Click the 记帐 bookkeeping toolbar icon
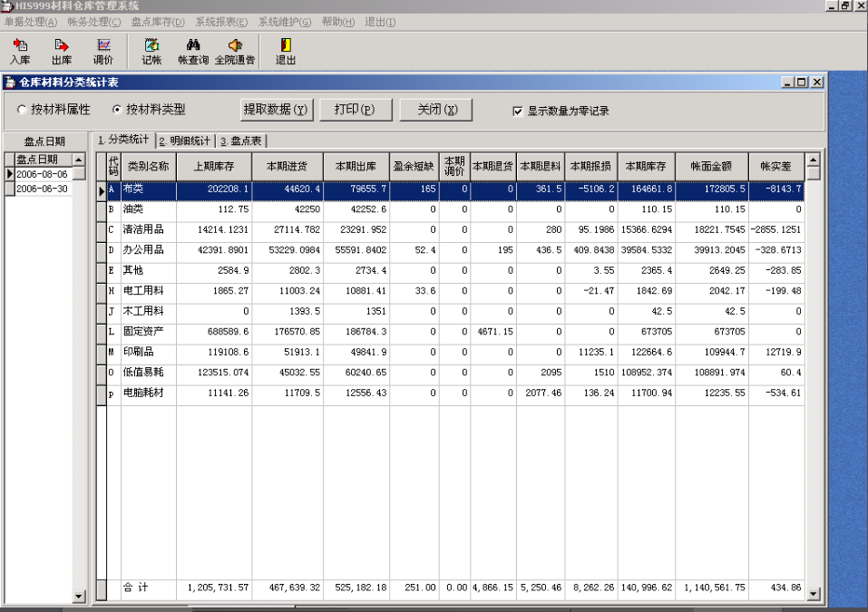The image size is (868, 612). coord(151,52)
